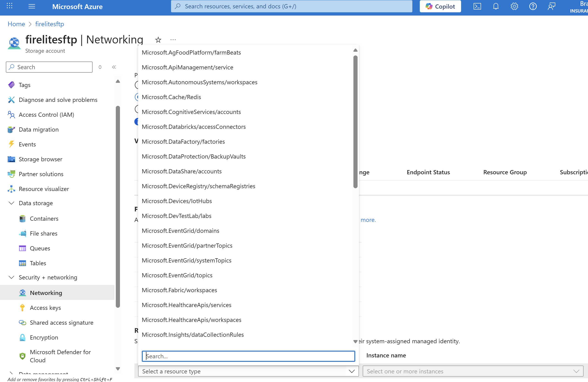Open Access keys settings
This screenshot has width=588, height=382.
pos(45,308)
